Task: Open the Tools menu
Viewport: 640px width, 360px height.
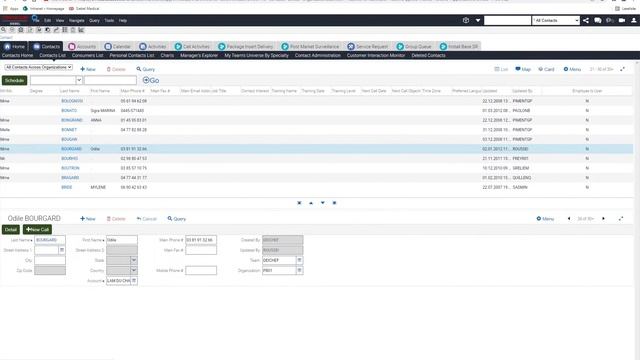Action: click(109, 20)
